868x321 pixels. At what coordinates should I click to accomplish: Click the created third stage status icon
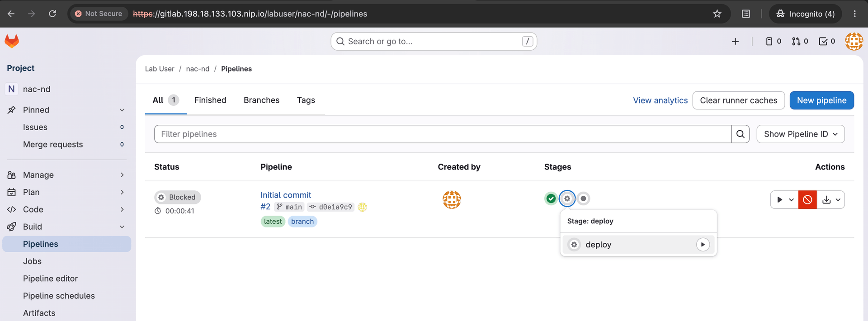(583, 198)
